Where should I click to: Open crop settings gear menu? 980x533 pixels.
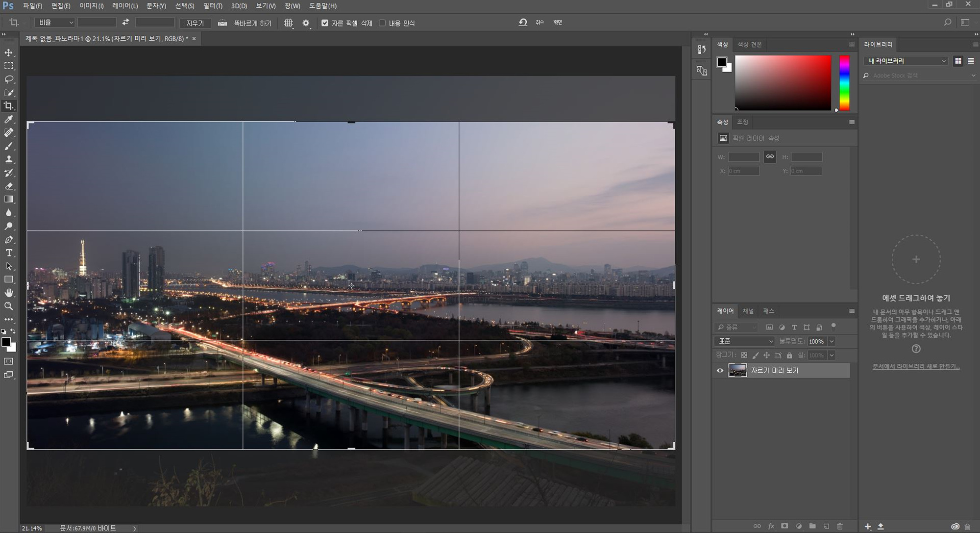pos(306,23)
